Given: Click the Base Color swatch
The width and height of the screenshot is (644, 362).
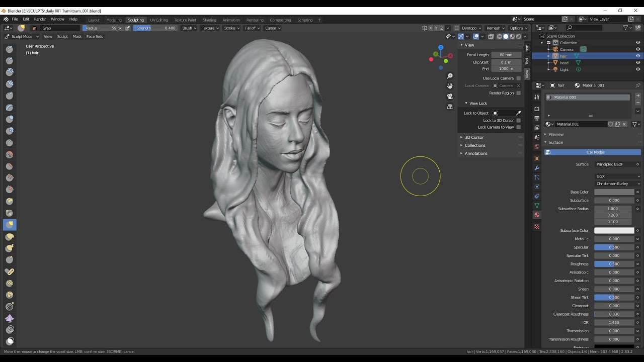Looking at the screenshot, I should tap(614, 192).
